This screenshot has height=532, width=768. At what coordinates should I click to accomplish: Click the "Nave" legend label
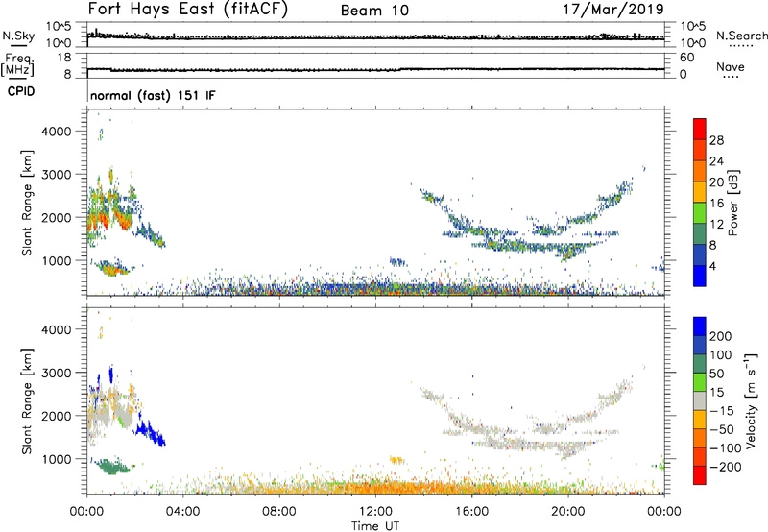click(731, 67)
